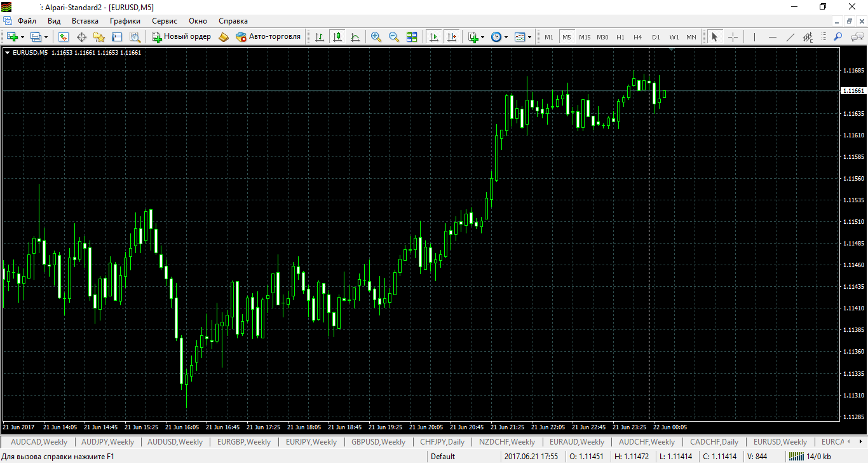Viewport: 868px width, 463px height.
Task: Switch to the GBPUSD,Weekly chart tab
Action: [378, 442]
